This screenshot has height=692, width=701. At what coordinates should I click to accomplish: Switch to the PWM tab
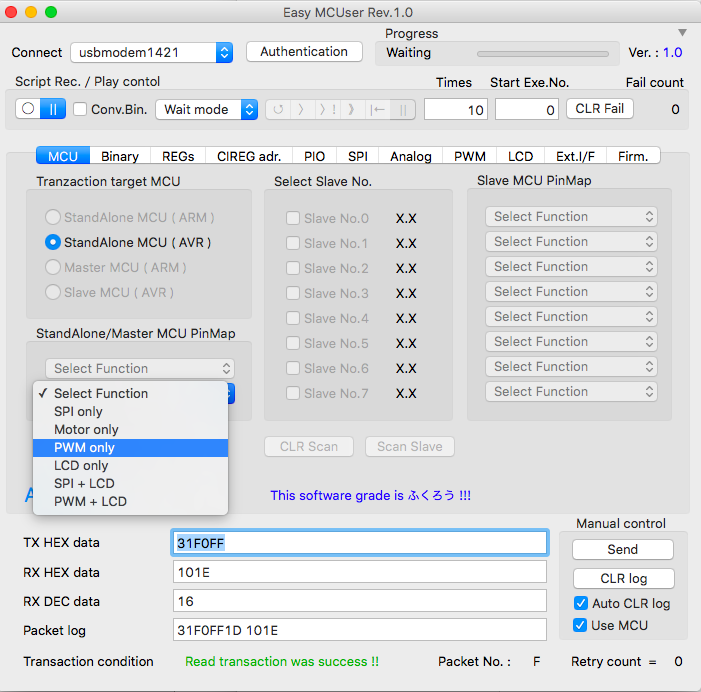coord(470,156)
